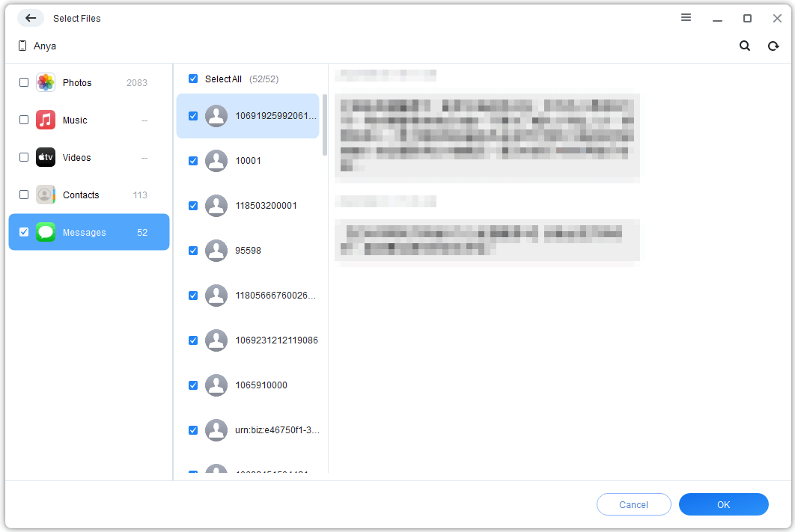Screen dimensions: 795x532
Task: Open the Photos category
Action: 89,82
